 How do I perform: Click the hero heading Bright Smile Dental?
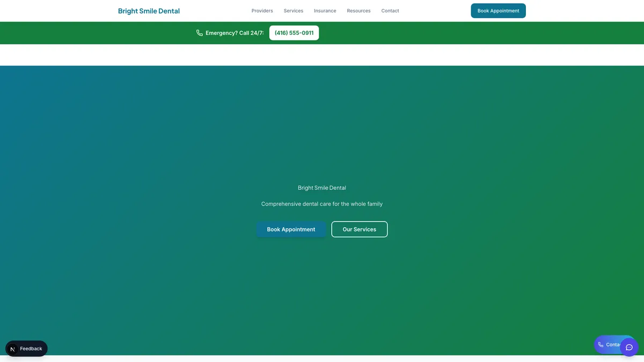click(321, 188)
